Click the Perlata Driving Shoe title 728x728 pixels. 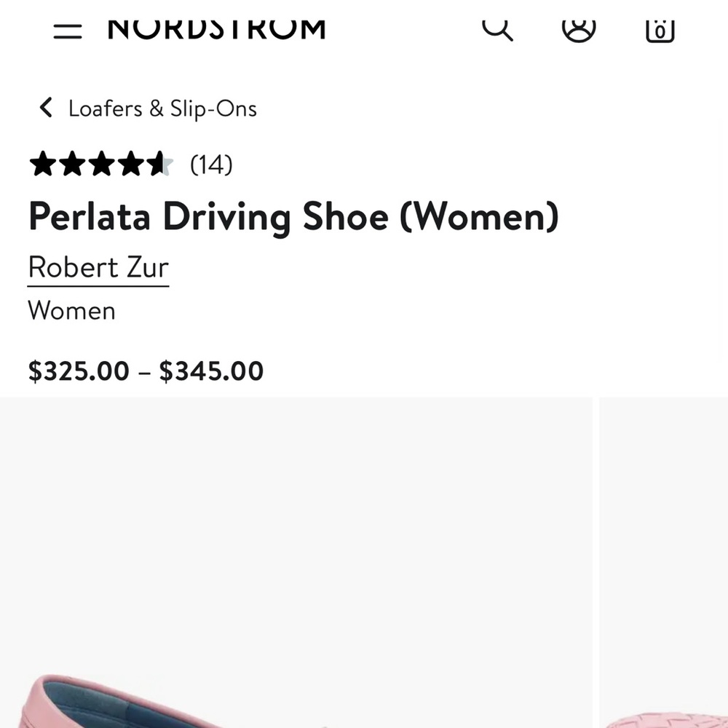pos(293,217)
